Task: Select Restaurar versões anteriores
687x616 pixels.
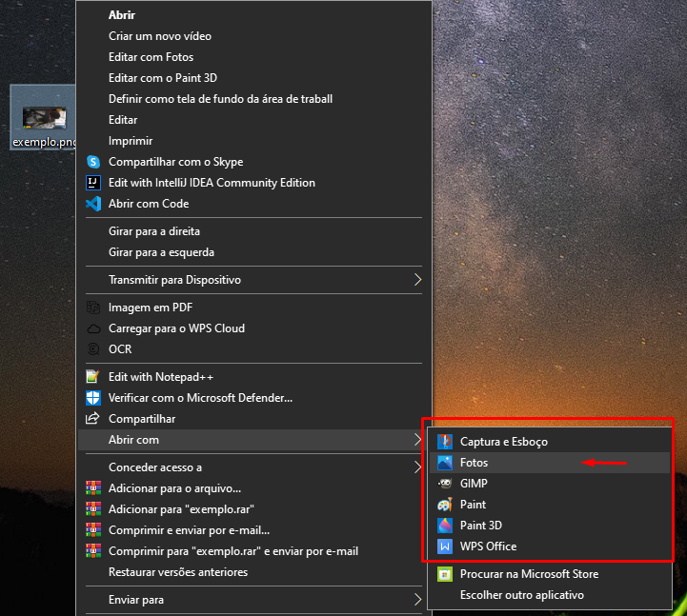Action: 254,572
